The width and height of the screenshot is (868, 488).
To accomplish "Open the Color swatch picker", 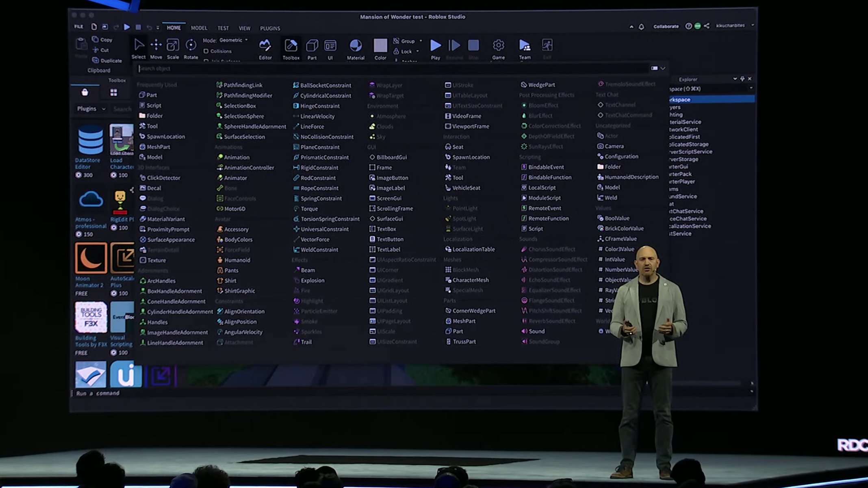I will pyautogui.click(x=380, y=49).
